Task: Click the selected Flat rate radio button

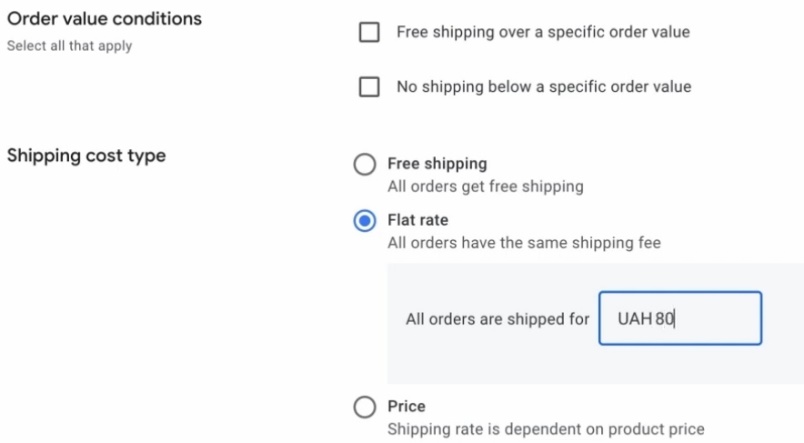Action: pos(365,221)
